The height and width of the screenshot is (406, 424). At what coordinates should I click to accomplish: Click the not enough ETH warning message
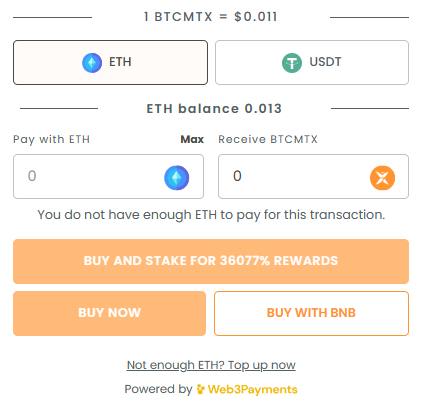(211, 215)
